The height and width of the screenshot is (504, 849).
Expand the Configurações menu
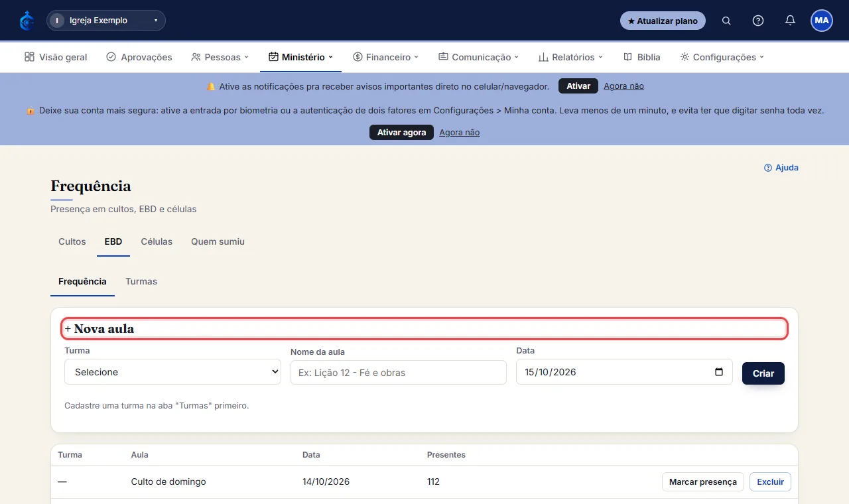tap(722, 57)
